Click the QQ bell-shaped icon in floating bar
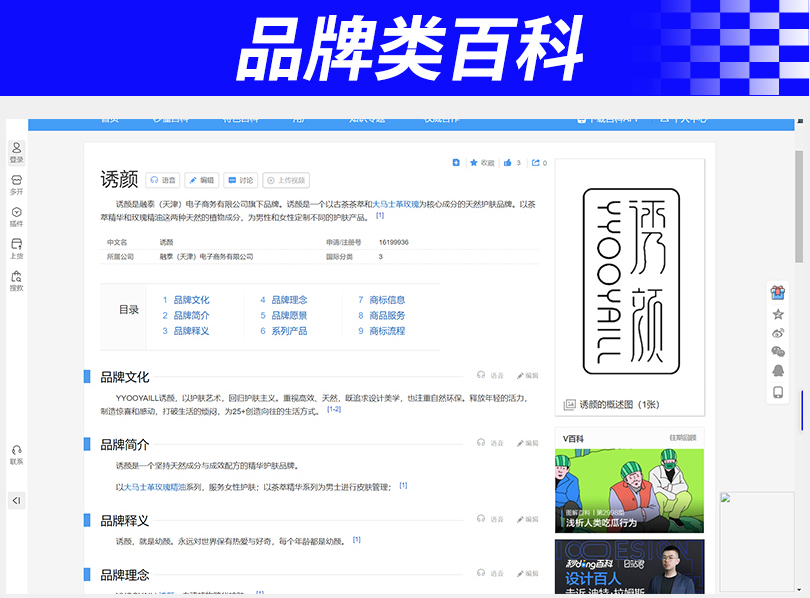This screenshot has width=810, height=598. 777,371
